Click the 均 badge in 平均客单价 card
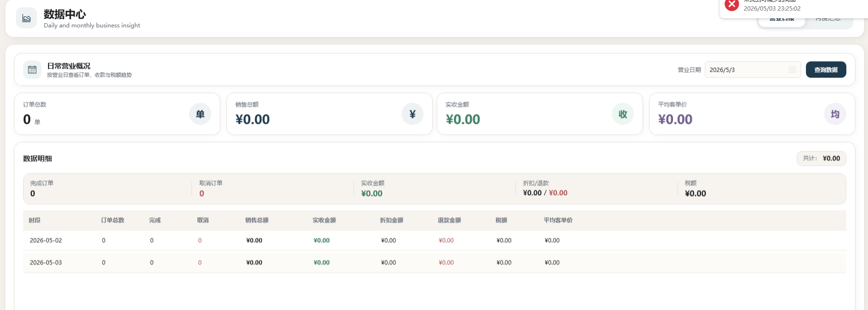868x310 pixels. (835, 114)
